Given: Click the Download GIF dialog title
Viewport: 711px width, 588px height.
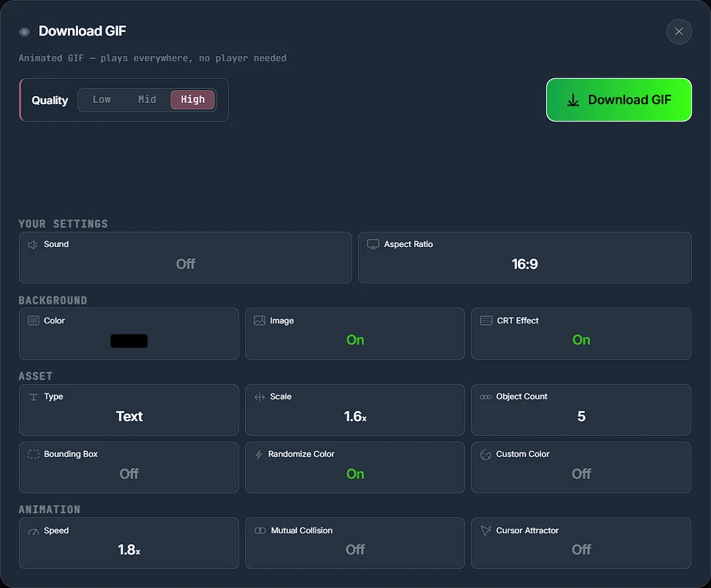Looking at the screenshot, I should point(82,31).
